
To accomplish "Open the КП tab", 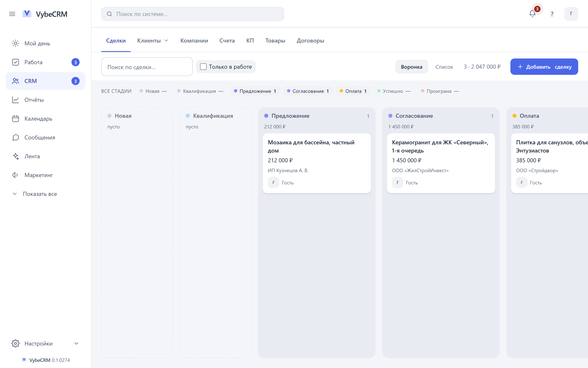I will pos(250,41).
